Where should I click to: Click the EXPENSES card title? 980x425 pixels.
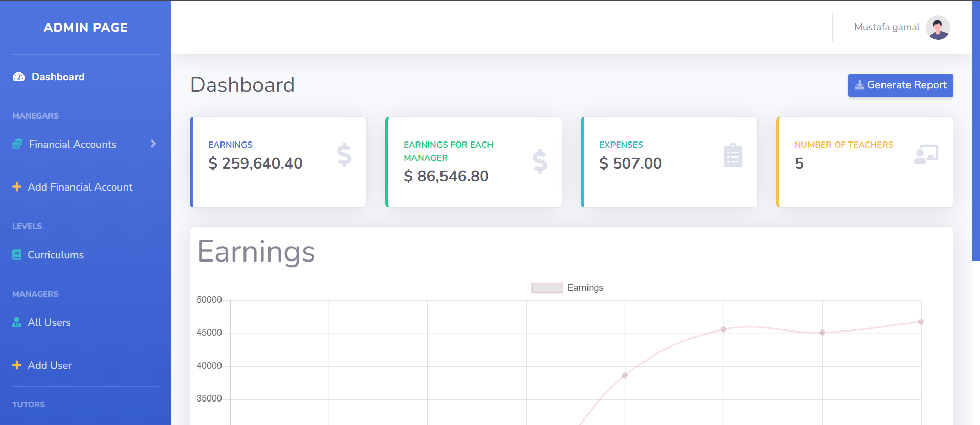(621, 145)
